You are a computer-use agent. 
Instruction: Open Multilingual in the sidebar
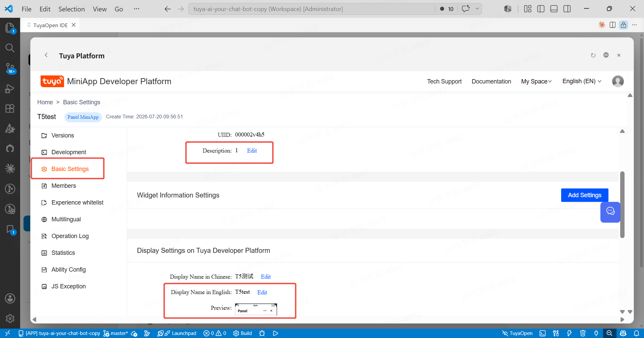66,219
